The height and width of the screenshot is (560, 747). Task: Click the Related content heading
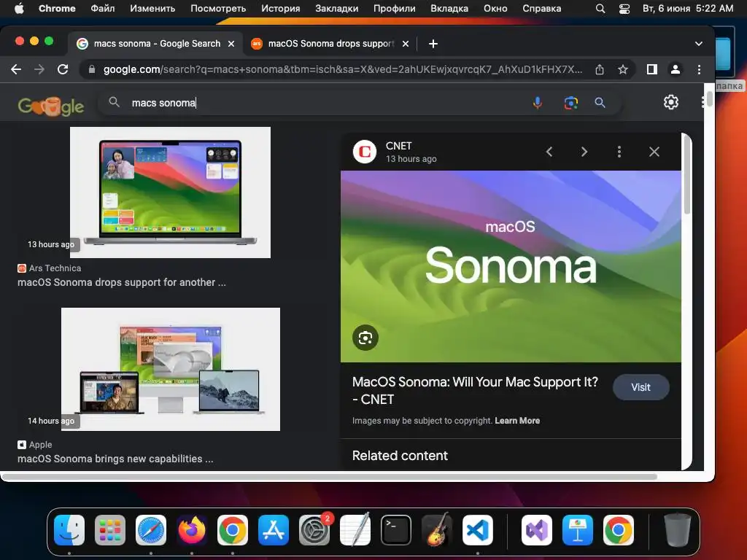click(400, 456)
